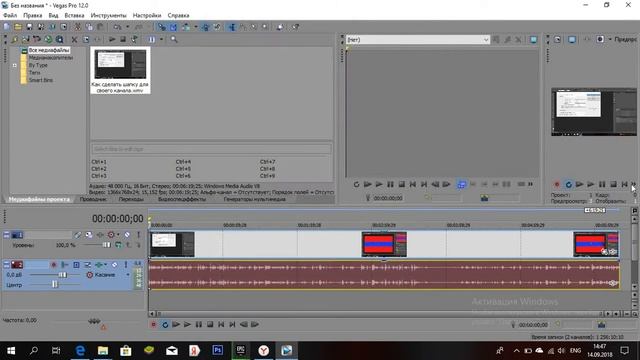Solo video track 1

pyautogui.click(x=138, y=235)
